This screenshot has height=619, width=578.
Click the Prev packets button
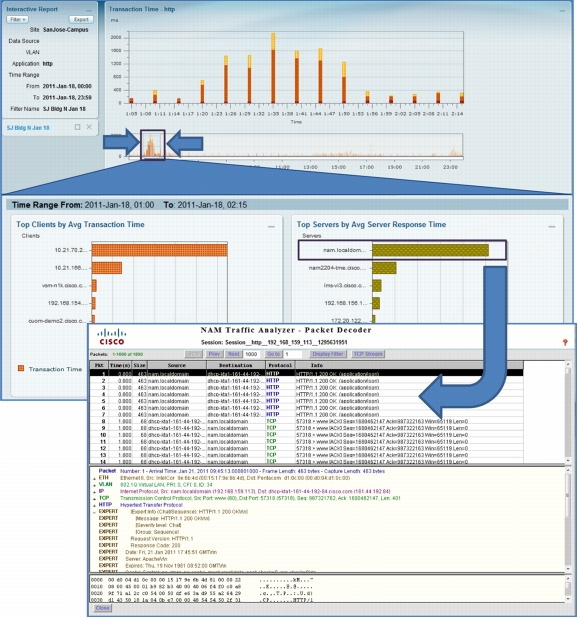(214, 354)
